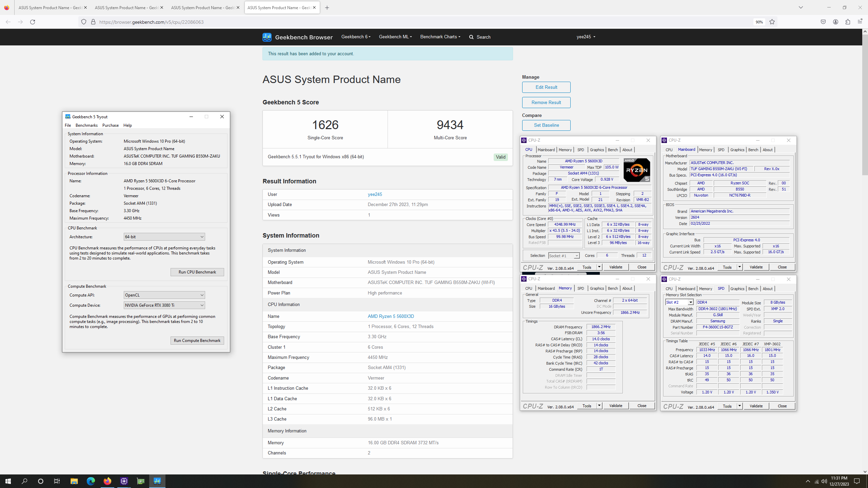The height and width of the screenshot is (488, 868).
Task: Click the site lock padlock icon
Action: 93,22
